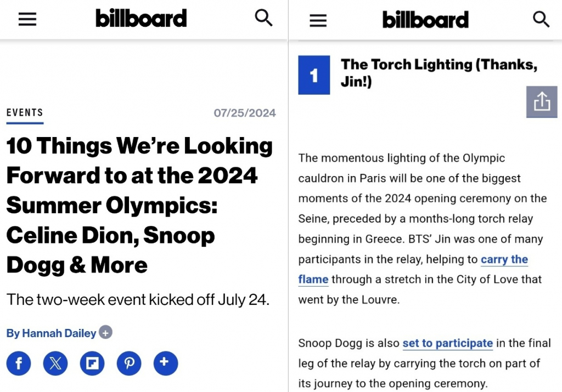
Task: Tap search icon on the Torch Lighting page
Action: tap(541, 20)
